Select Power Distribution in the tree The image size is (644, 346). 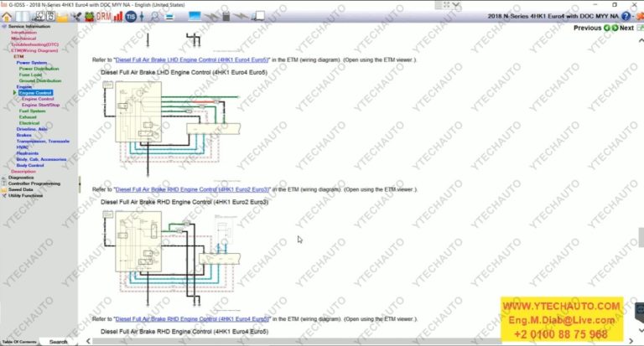coord(39,69)
